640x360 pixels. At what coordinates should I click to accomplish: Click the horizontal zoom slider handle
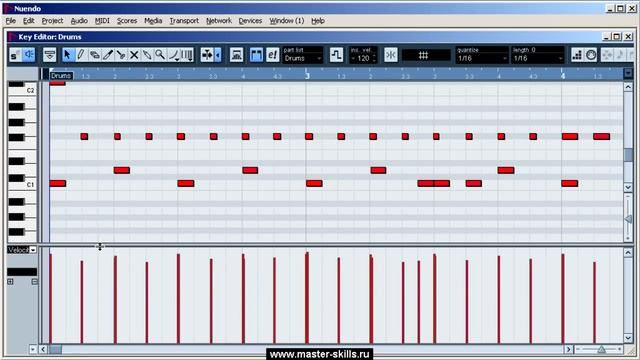pos(601,349)
